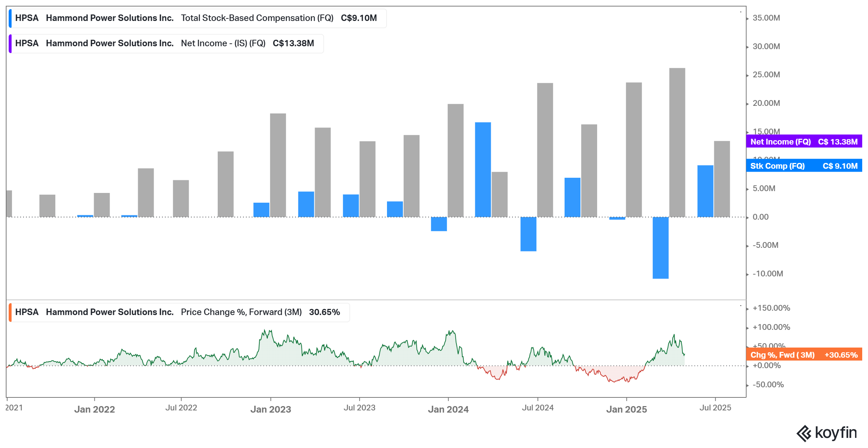Click the Jan 2022 timeline label
Screen dimensions: 868x448
click(94, 409)
